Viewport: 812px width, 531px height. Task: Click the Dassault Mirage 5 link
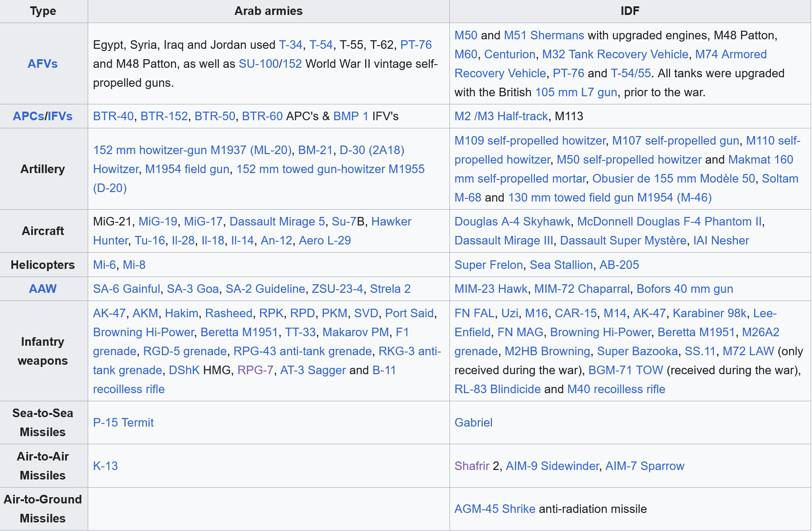point(277,221)
